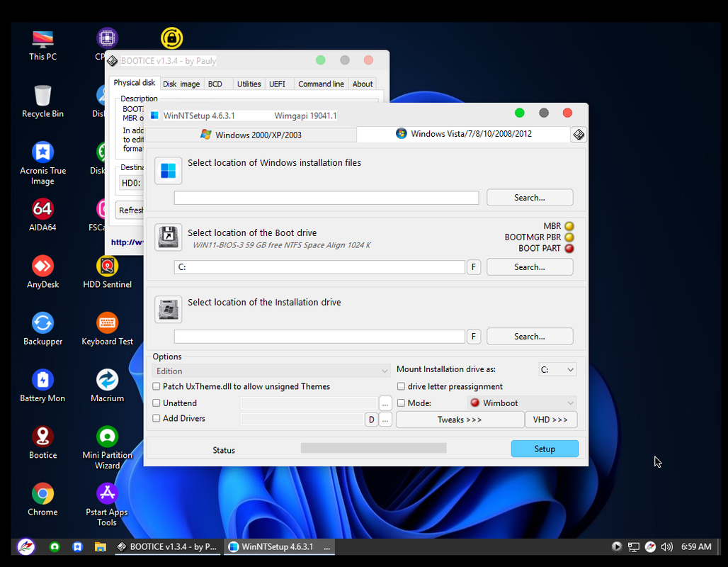Open Tweaks >>> panel
728x567 pixels.
tap(460, 419)
